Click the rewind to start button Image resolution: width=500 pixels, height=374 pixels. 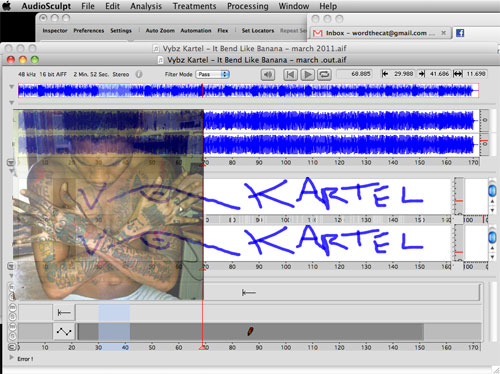pyautogui.click(x=290, y=74)
